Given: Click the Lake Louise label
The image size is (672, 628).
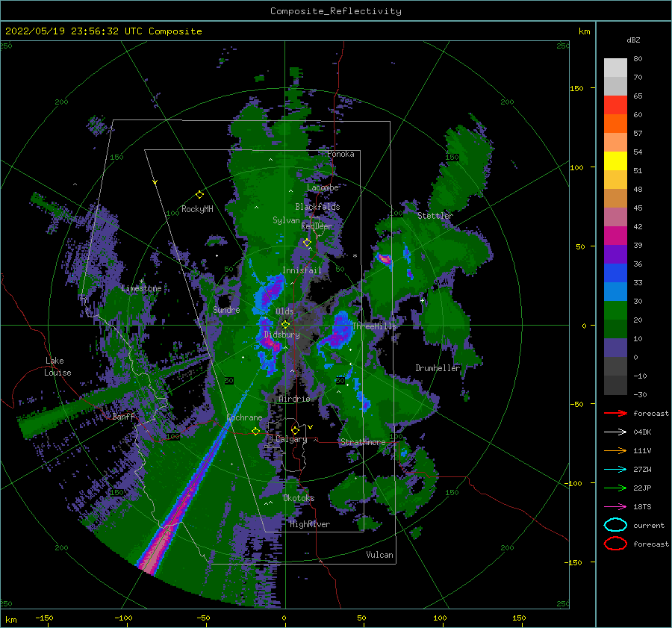Looking at the screenshot, I should 58,367.
